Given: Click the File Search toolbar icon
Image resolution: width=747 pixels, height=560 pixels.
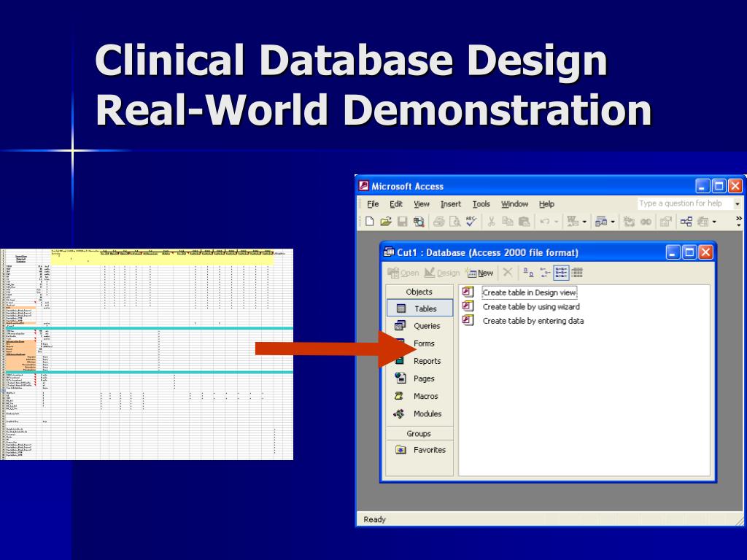Looking at the screenshot, I should pos(419,222).
